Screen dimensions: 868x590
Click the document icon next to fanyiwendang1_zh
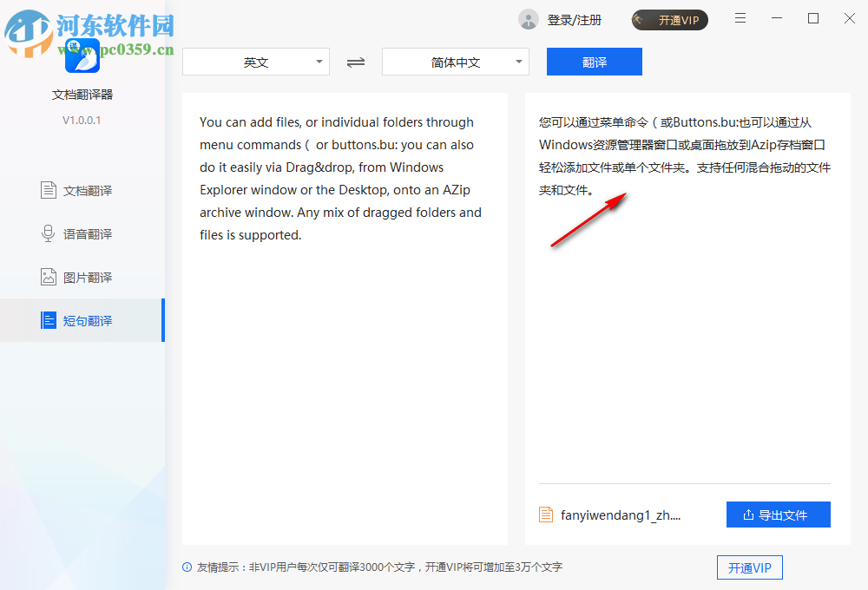[546, 514]
